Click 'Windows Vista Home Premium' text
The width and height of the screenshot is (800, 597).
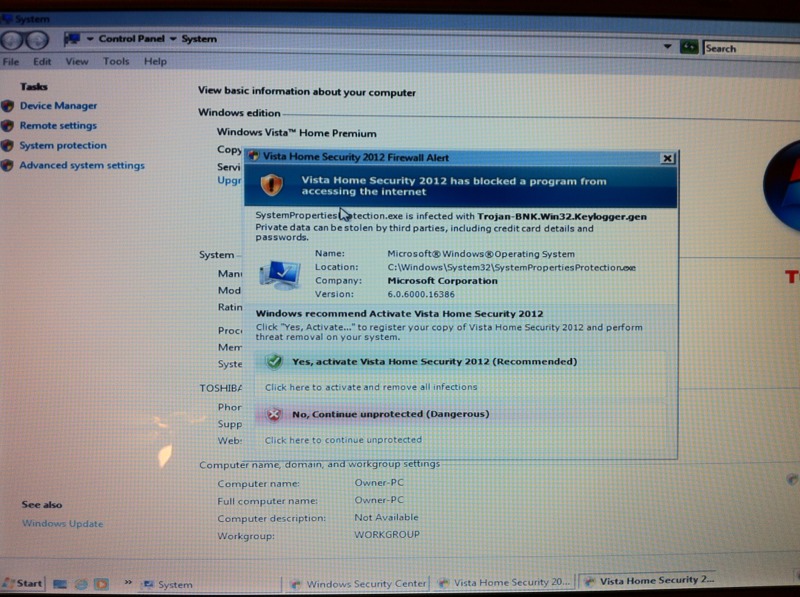tap(296, 133)
